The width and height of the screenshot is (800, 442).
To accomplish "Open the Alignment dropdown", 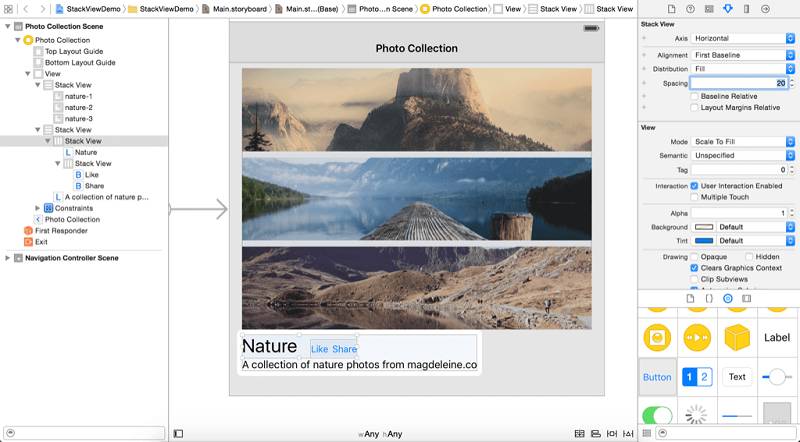I will pos(743,55).
